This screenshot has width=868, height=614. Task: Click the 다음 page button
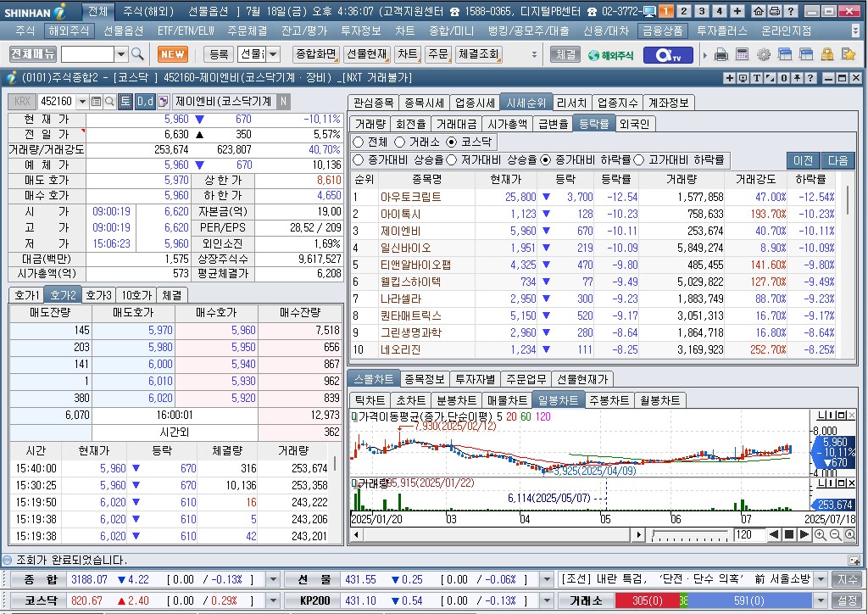pos(837,160)
